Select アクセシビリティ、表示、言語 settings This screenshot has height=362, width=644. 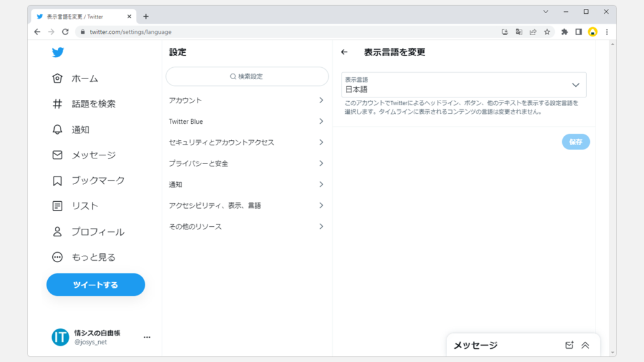click(247, 206)
